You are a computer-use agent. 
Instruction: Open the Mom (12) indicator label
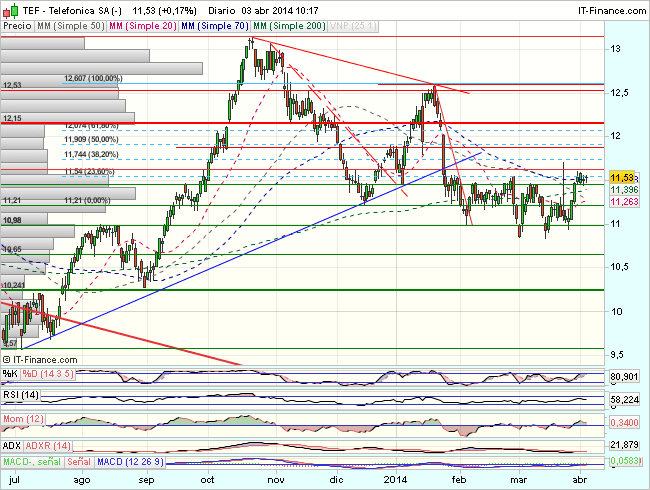pyautogui.click(x=23, y=419)
